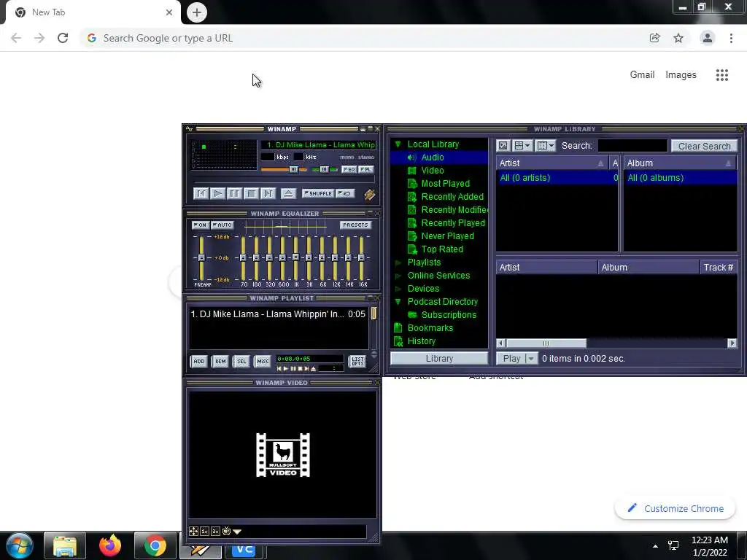Image resolution: width=747 pixels, height=560 pixels.
Task: Open the video options dropdown arrow
Action: [x=237, y=532]
